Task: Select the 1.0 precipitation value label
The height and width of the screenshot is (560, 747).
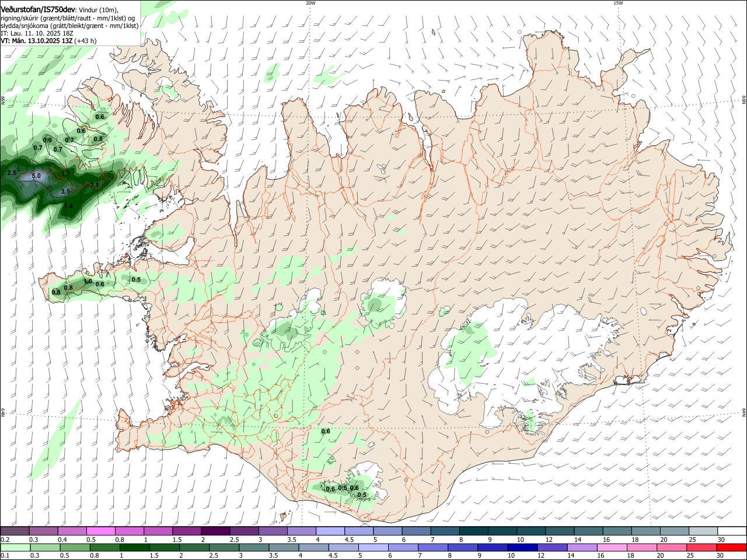Action: click(88, 281)
